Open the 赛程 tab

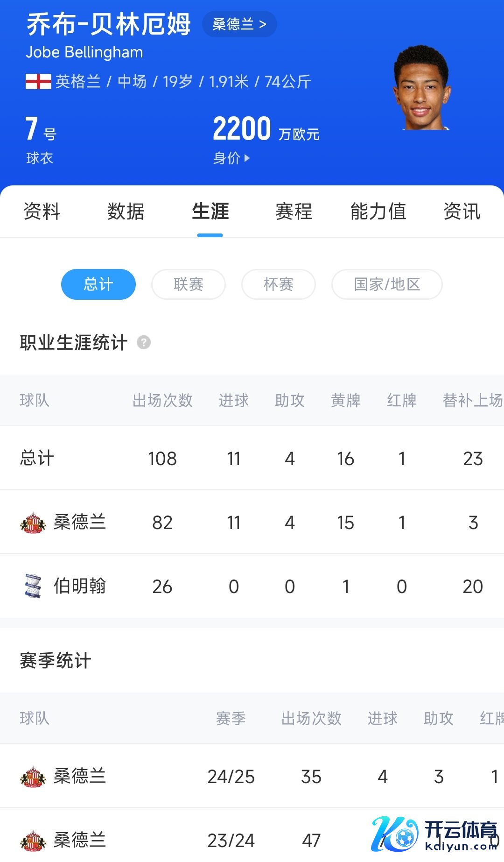(x=294, y=212)
